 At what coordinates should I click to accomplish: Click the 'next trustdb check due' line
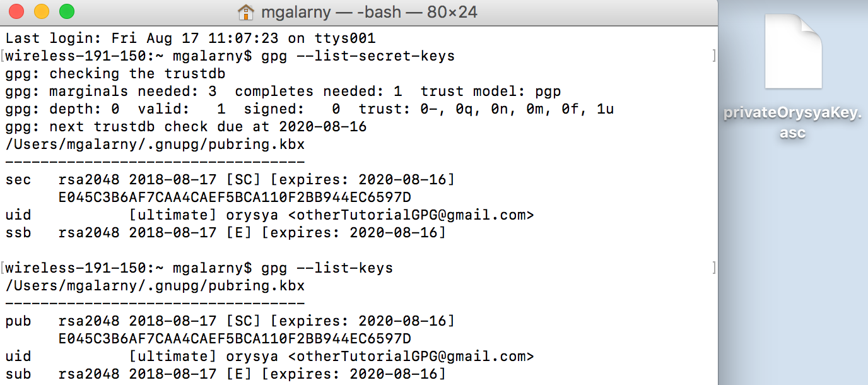click(x=185, y=127)
